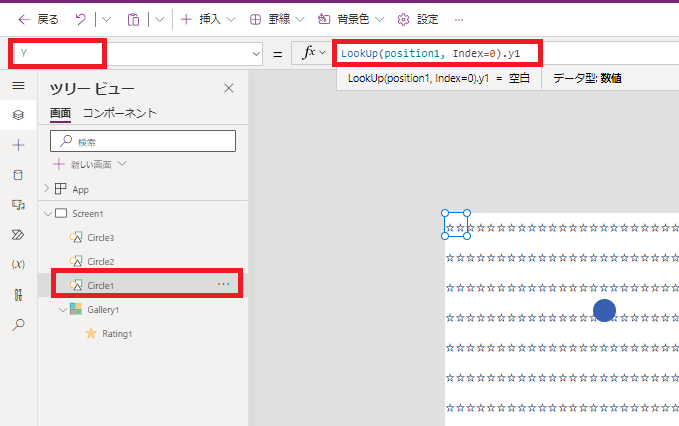
Task: Open the paste options dropdown arrow
Action: [160, 19]
